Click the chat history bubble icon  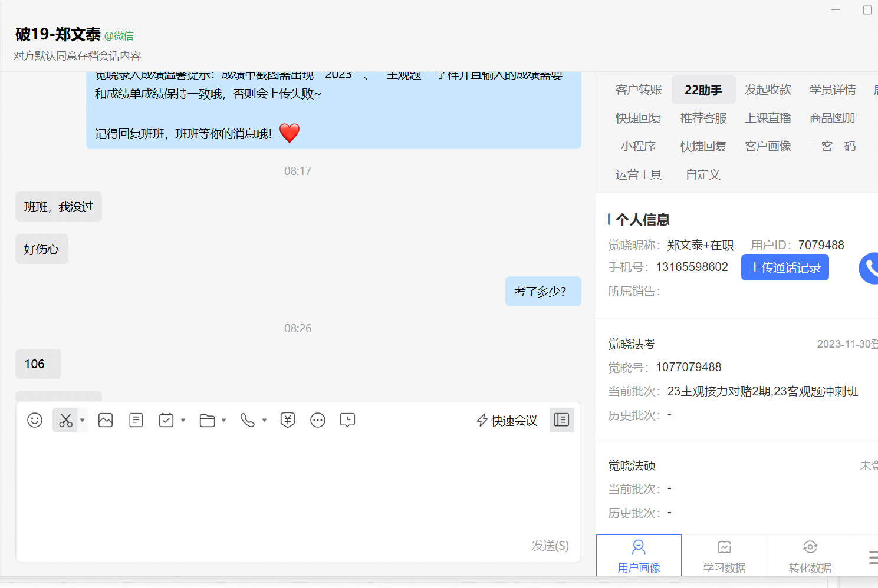pyautogui.click(x=347, y=420)
